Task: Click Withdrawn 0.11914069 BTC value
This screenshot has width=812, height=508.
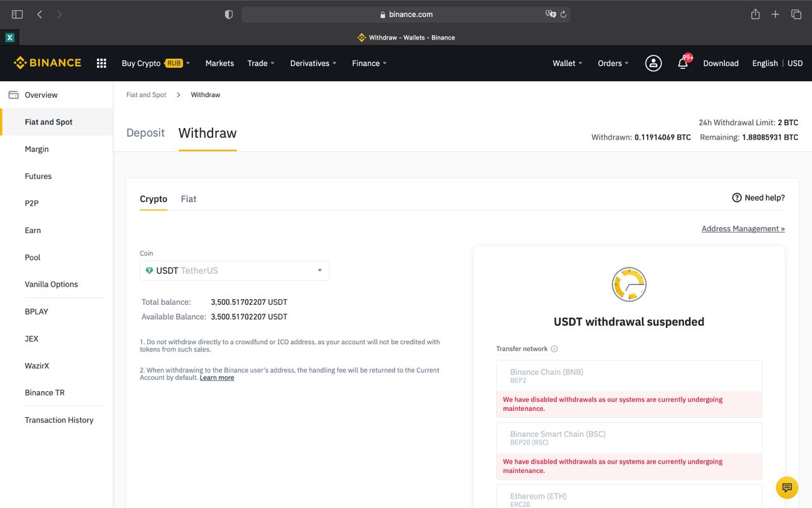Action: 662,137
